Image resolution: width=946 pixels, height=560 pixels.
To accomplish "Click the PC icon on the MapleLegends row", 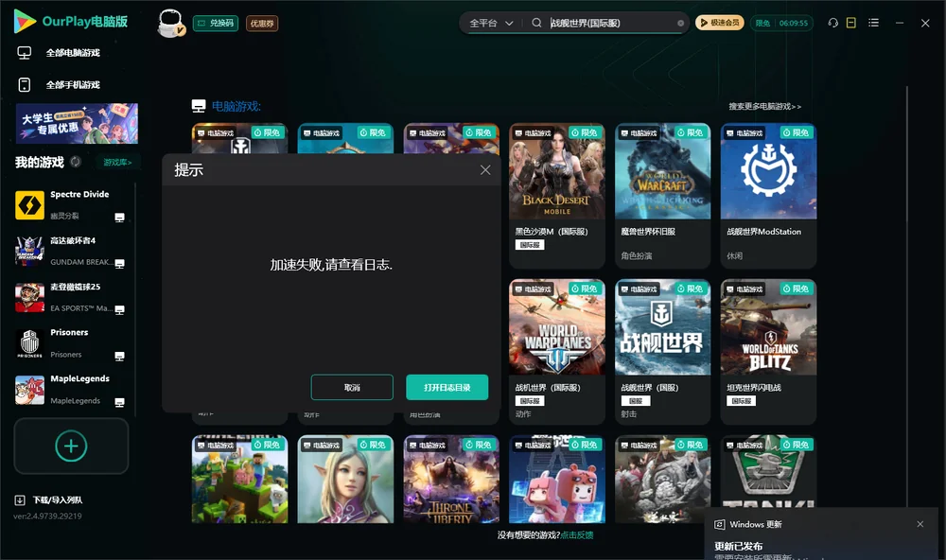I will [x=119, y=403].
